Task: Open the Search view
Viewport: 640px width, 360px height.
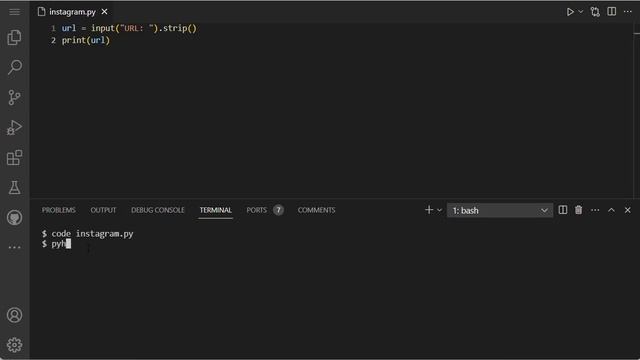Action: (x=15, y=67)
